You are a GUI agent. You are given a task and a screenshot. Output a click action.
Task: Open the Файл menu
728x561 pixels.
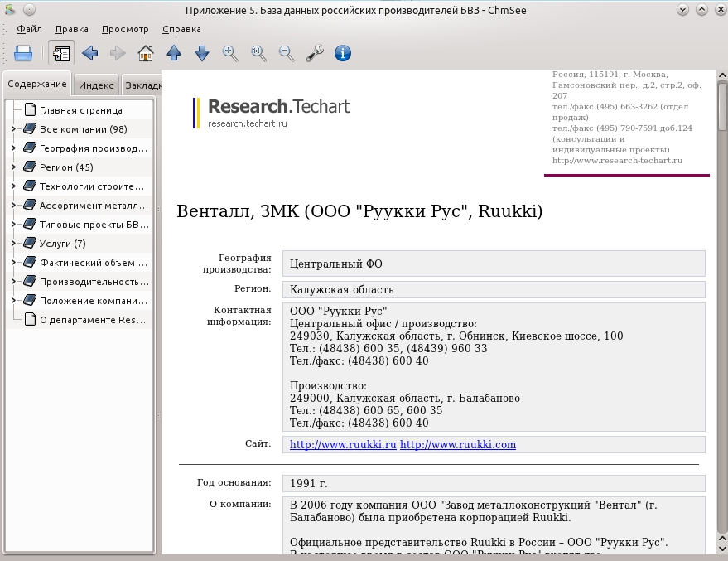[29, 29]
